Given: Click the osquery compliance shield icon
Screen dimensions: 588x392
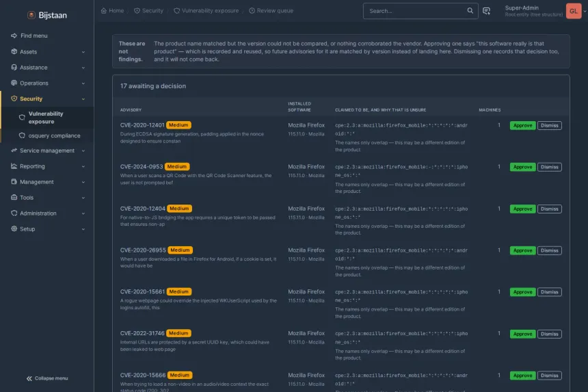Looking at the screenshot, I should [x=22, y=135].
